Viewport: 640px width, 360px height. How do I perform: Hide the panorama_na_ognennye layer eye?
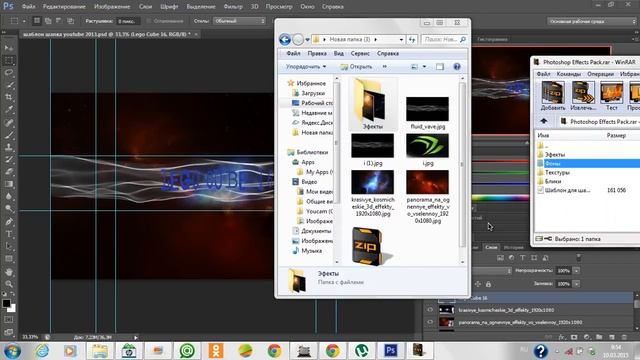430,322
